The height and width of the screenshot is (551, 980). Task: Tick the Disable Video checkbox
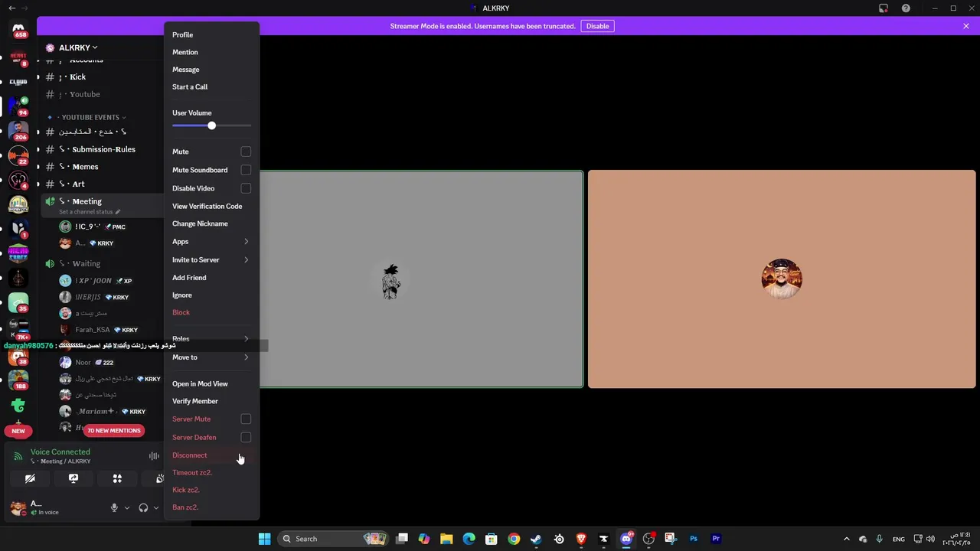click(x=246, y=188)
